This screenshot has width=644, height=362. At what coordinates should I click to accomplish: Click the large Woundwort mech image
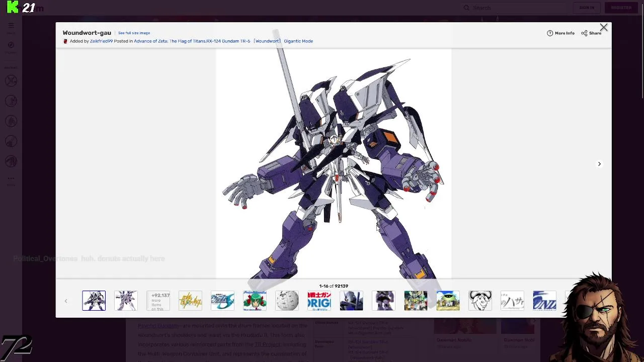pos(334,163)
